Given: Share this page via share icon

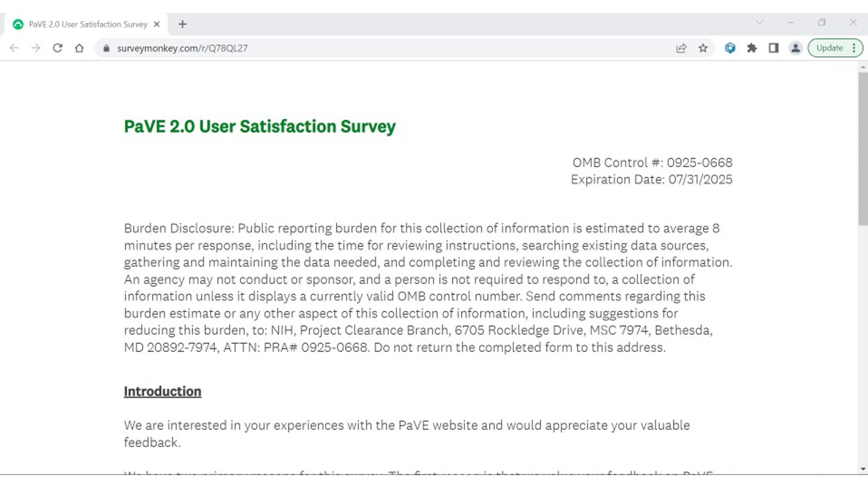Looking at the screenshot, I should coord(681,48).
